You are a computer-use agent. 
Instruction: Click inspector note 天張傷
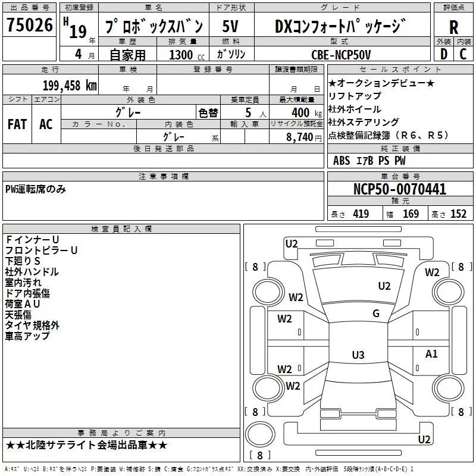tap(18, 315)
